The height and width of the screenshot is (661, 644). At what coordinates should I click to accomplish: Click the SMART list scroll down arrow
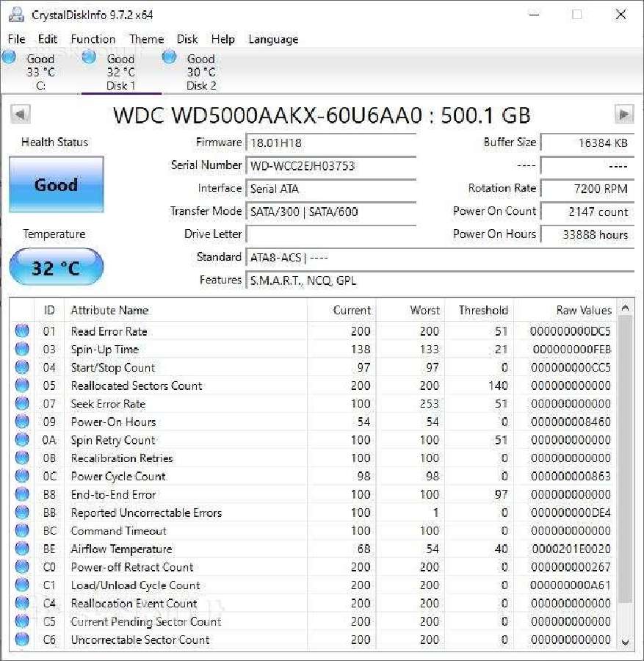(x=626, y=642)
